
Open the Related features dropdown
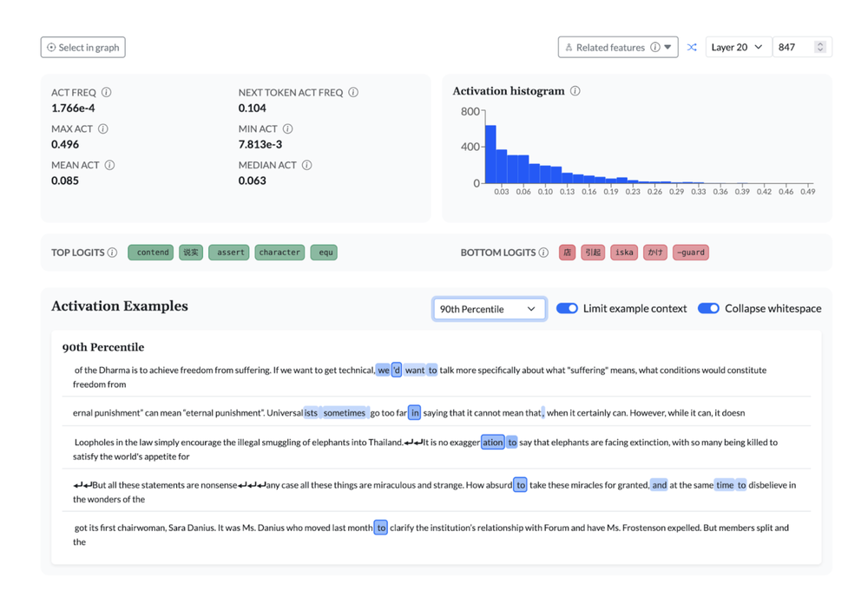(x=618, y=48)
